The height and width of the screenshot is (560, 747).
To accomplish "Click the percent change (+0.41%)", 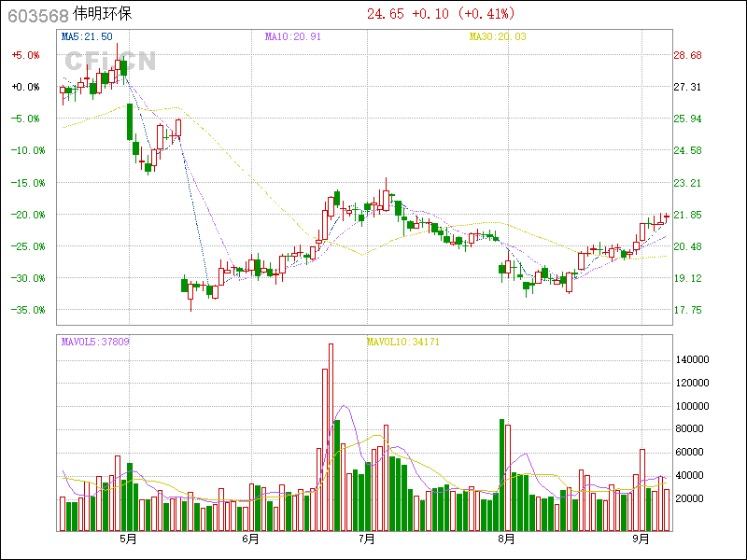I will click(480, 14).
